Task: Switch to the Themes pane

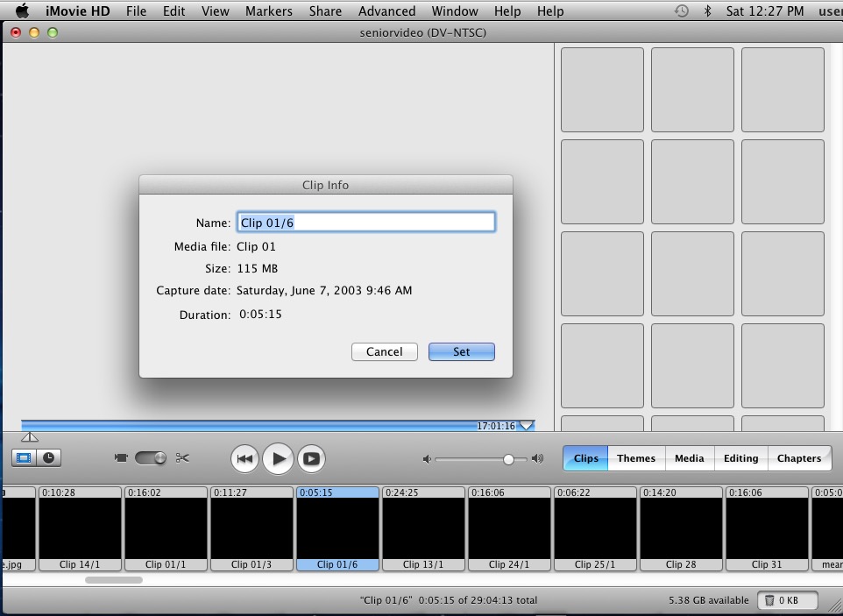Action: click(x=636, y=458)
